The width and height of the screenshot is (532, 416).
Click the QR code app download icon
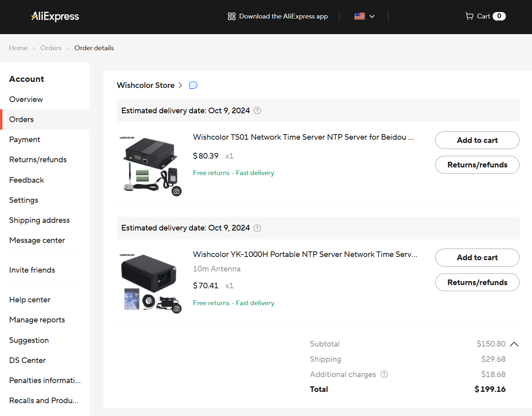pos(231,16)
